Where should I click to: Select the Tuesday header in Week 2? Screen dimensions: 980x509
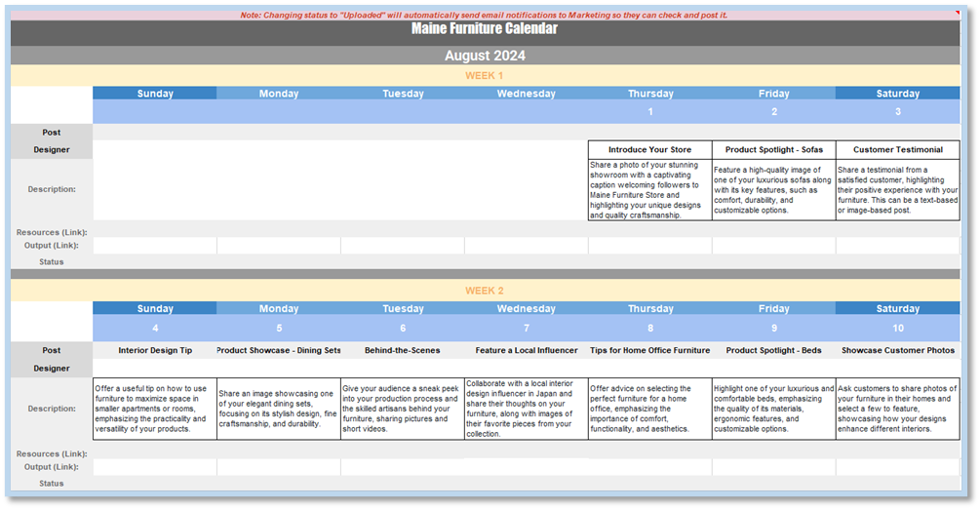coord(403,308)
